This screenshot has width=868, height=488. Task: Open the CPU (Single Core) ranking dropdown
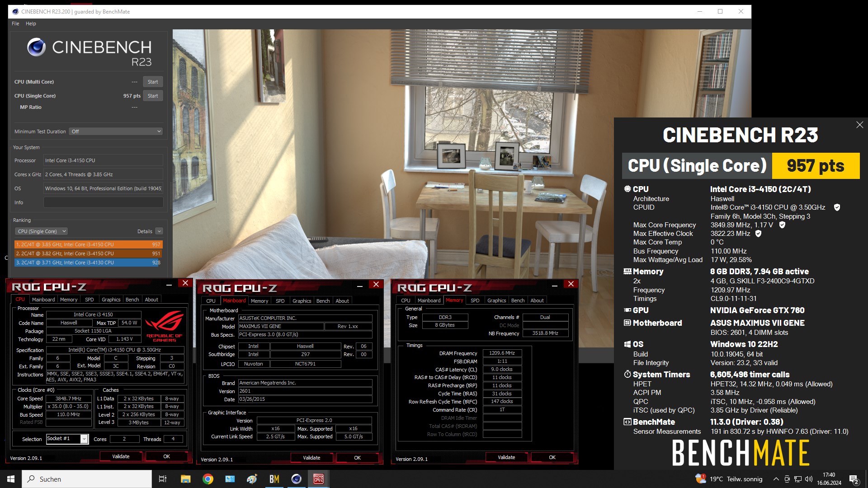click(41, 231)
